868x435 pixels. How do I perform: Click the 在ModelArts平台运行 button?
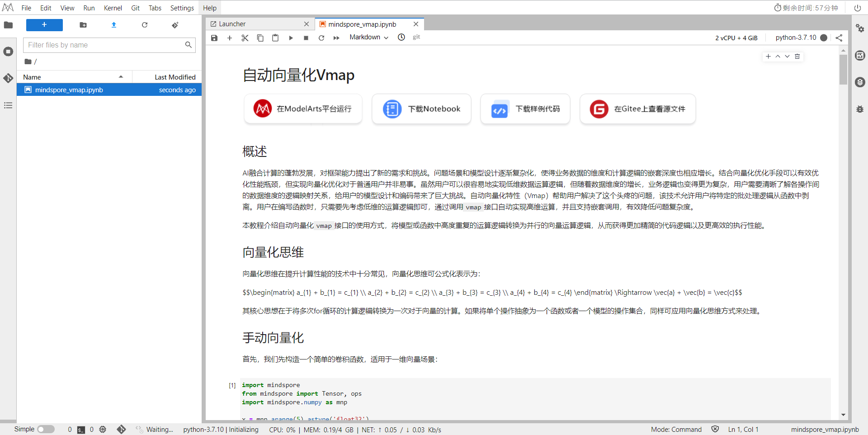click(303, 109)
